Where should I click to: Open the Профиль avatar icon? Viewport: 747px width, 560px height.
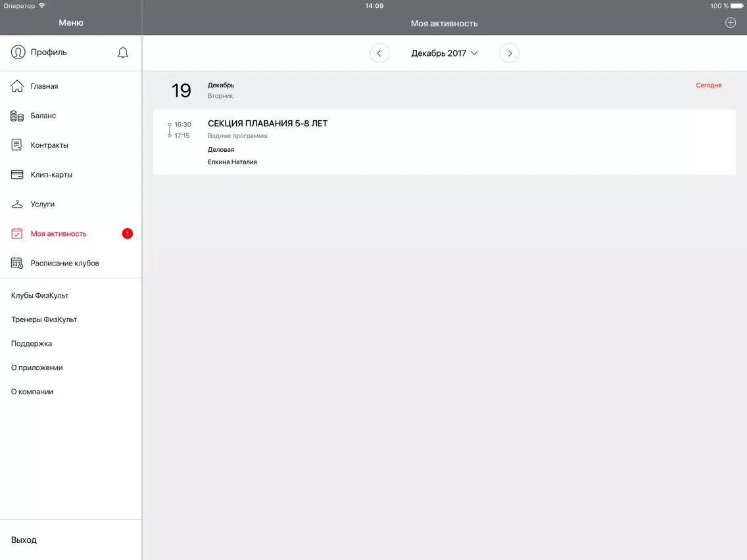click(18, 53)
